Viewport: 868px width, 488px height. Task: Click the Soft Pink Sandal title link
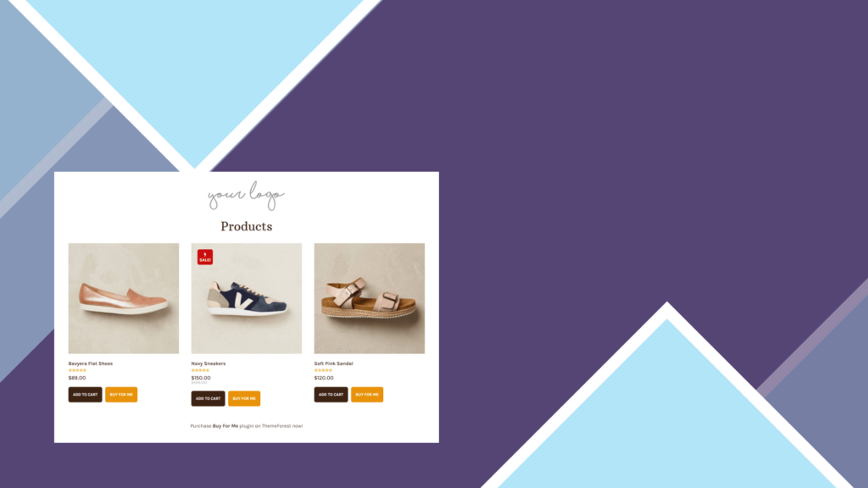click(333, 363)
